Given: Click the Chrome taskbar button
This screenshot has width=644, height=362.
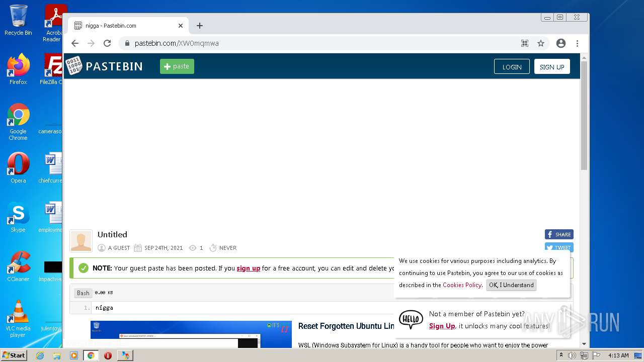Looking at the screenshot, I should coord(91,355).
